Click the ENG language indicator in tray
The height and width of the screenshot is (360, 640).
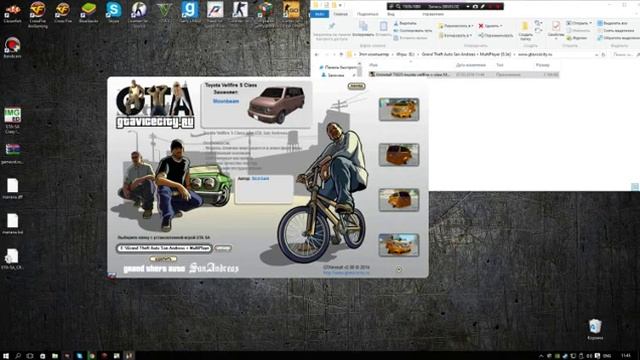pos(607,356)
